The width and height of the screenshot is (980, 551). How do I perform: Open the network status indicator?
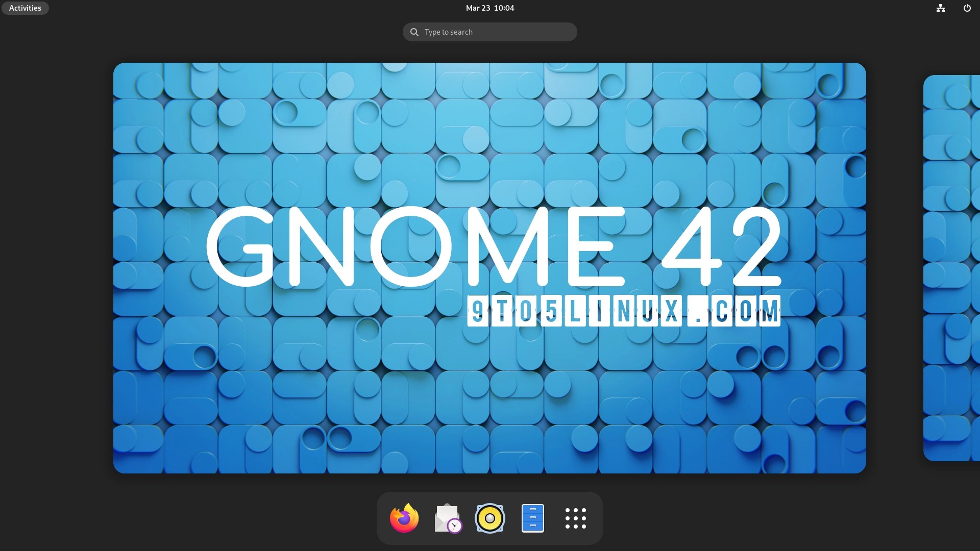pos(941,8)
